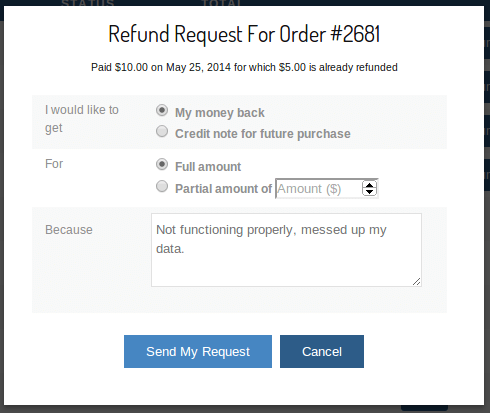Select the "My money back" radio button
The width and height of the screenshot is (490, 413).
click(x=162, y=110)
